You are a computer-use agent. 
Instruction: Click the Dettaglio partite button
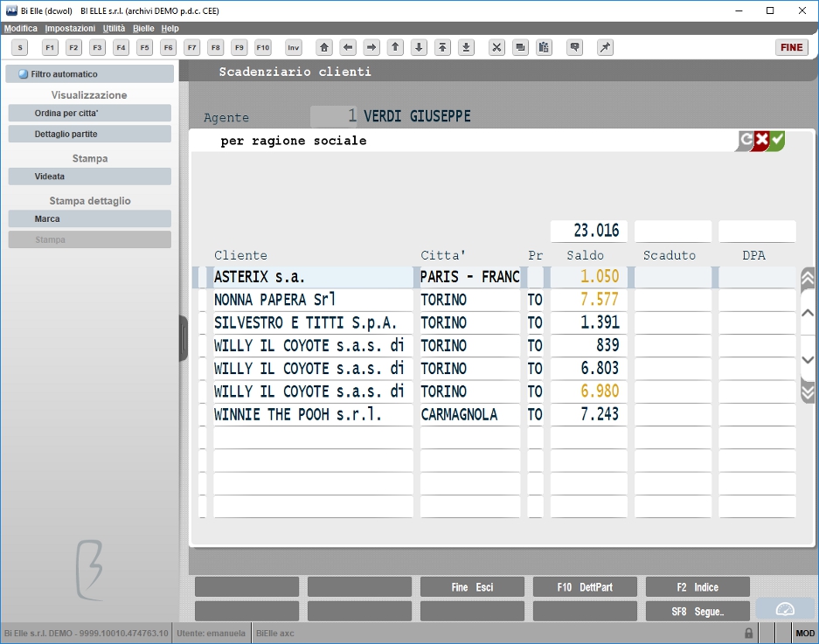tap(90, 134)
